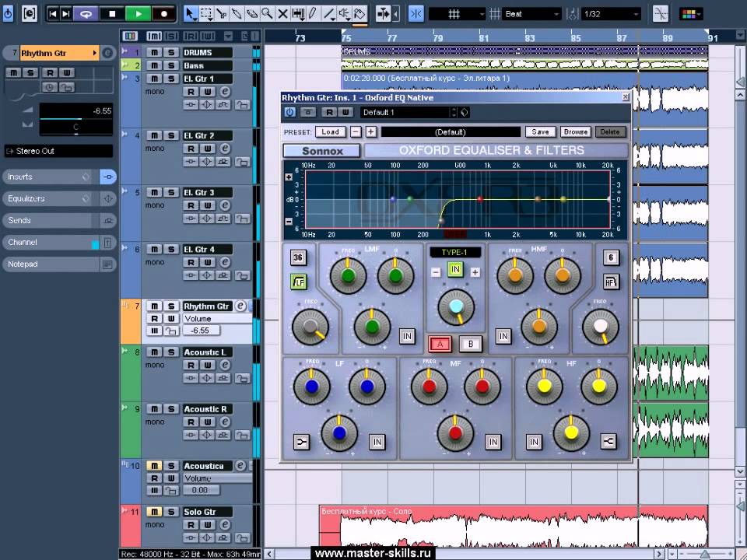Image resolution: width=747 pixels, height=560 pixels.
Task: Click Go to previous marker transport button
Action: [x=53, y=14]
